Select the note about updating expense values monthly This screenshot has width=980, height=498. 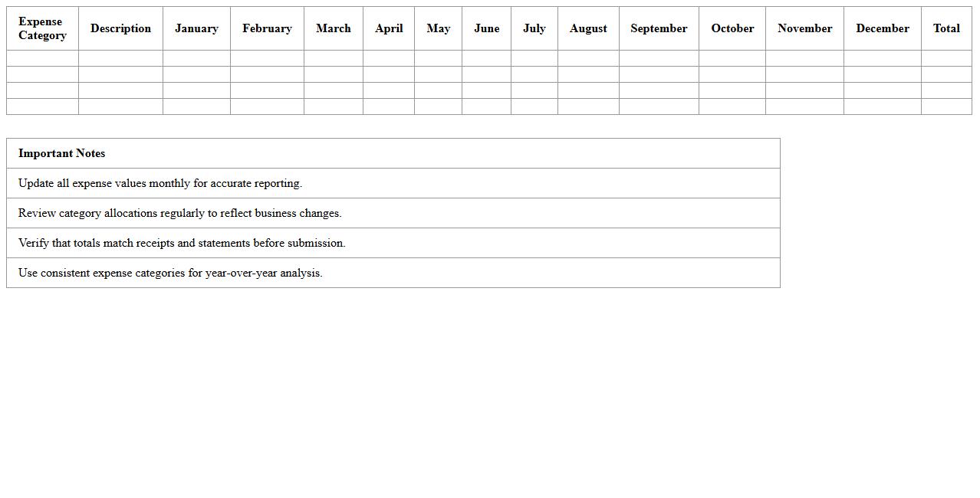(x=160, y=183)
